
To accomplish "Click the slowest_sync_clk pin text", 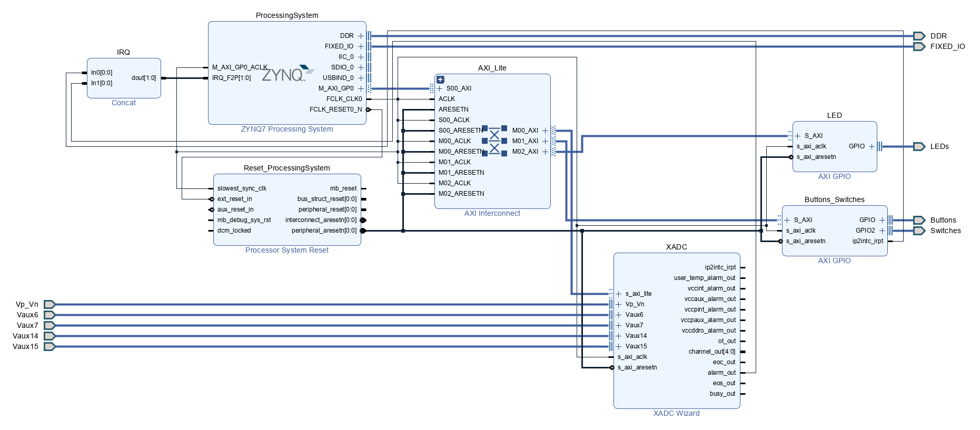I will pos(242,188).
